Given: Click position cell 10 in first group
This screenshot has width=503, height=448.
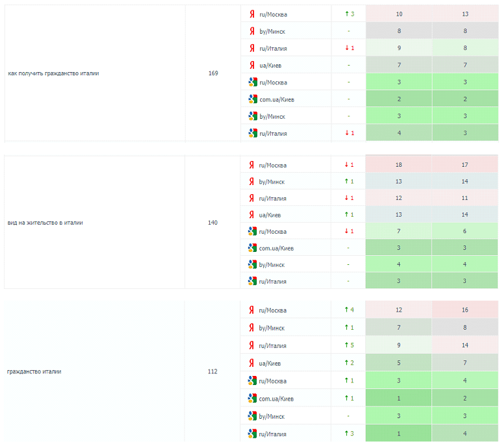Looking at the screenshot, I should pos(399,14).
